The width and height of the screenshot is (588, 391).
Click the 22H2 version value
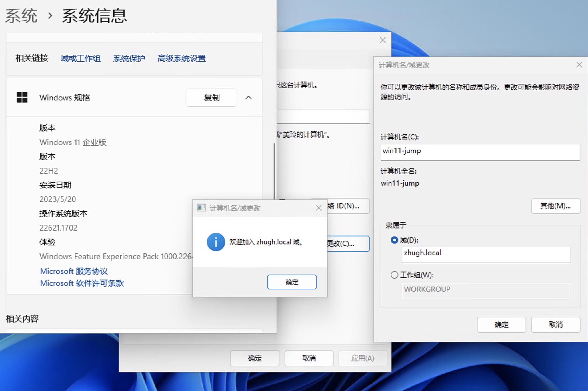[x=49, y=171]
